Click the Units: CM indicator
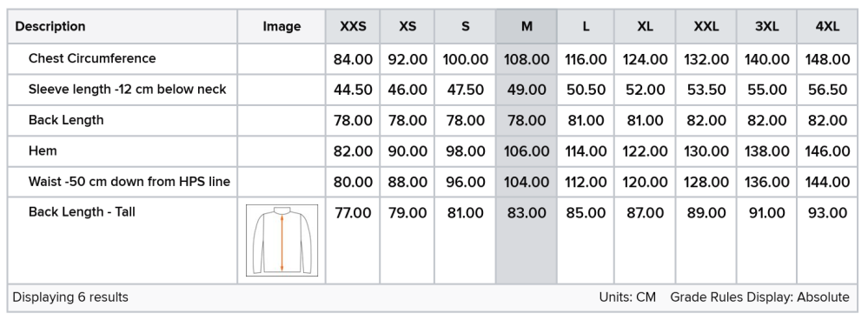 pyautogui.click(x=627, y=297)
